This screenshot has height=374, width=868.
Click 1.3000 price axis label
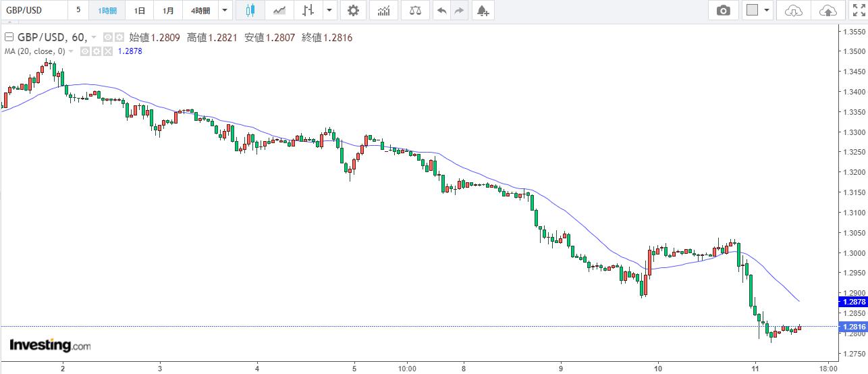pyautogui.click(x=855, y=253)
